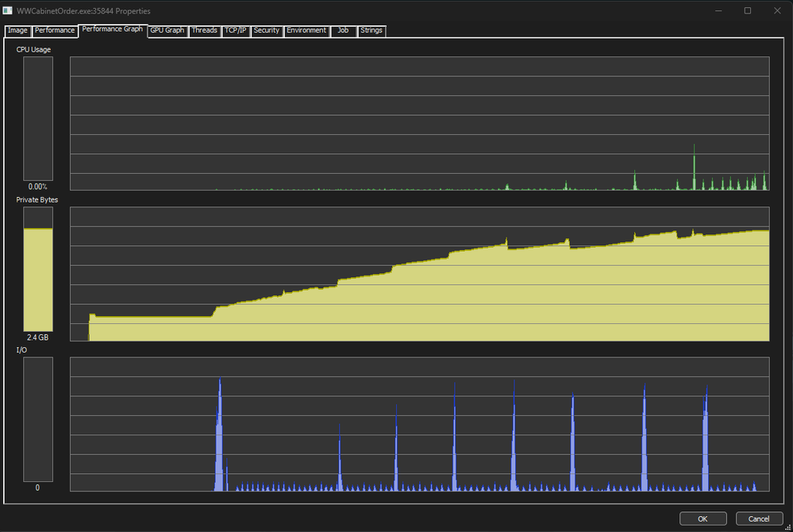The image size is (793, 532).
Task: Switch to the Threads tab
Action: (x=205, y=31)
